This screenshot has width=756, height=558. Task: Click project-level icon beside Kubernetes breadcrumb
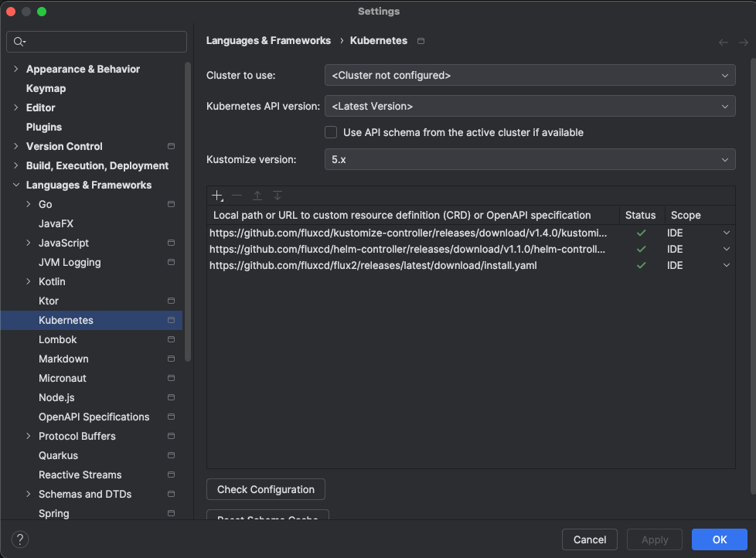tap(421, 41)
